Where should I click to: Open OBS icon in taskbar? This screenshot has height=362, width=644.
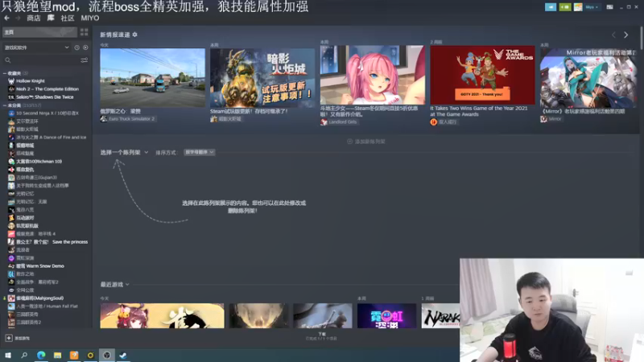[107, 355]
